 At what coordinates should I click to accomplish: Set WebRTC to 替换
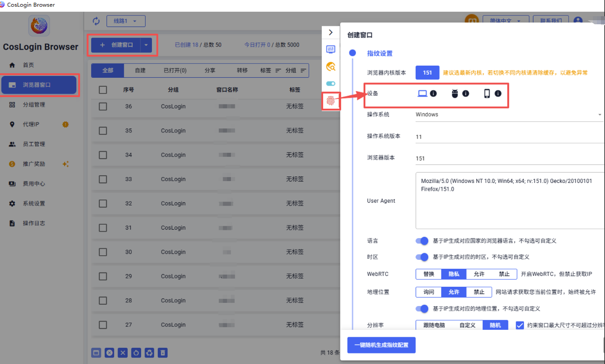pyautogui.click(x=429, y=274)
